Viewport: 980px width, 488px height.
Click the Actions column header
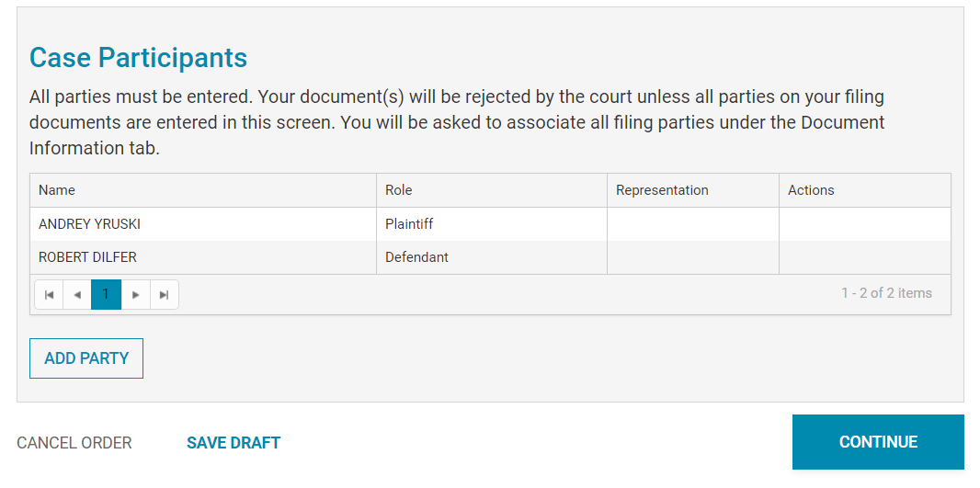click(811, 190)
